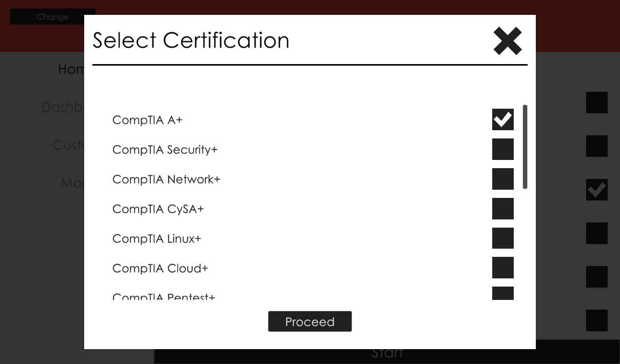
Task: Enable the CompTIA Network+ checkbox
Action: [x=502, y=179]
